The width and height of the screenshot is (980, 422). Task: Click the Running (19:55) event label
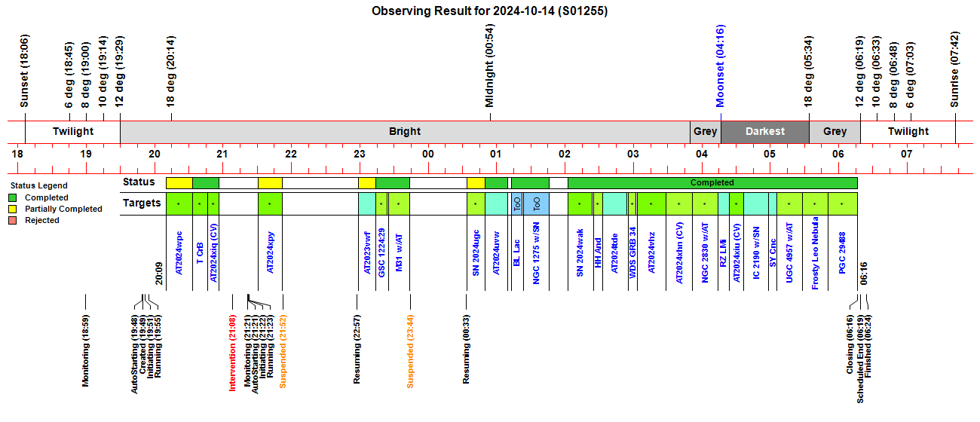(x=158, y=346)
